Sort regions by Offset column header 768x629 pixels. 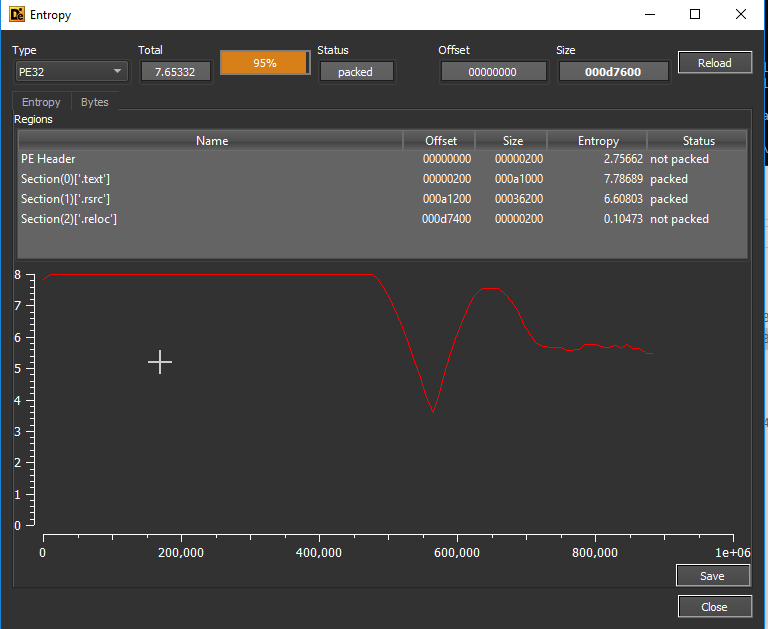[440, 141]
